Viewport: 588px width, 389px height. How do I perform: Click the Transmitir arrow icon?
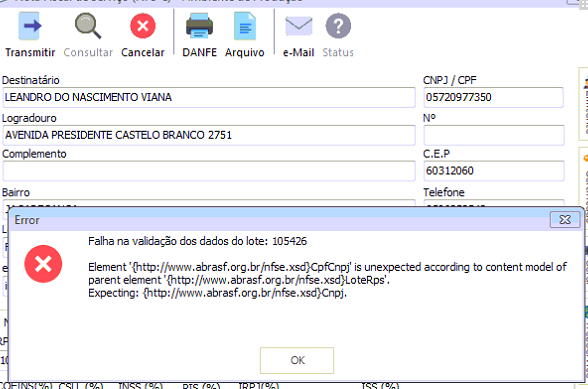[x=29, y=26]
